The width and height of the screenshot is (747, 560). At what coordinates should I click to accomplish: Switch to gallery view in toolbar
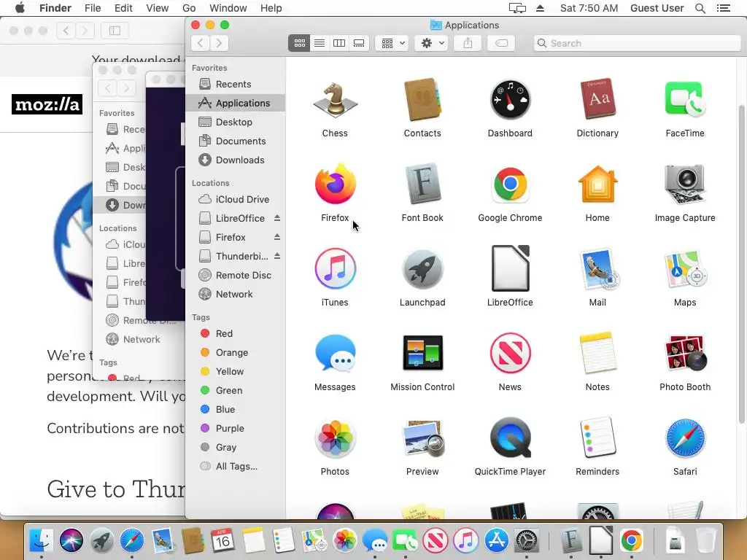pyautogui.click(x=359, y=43)
